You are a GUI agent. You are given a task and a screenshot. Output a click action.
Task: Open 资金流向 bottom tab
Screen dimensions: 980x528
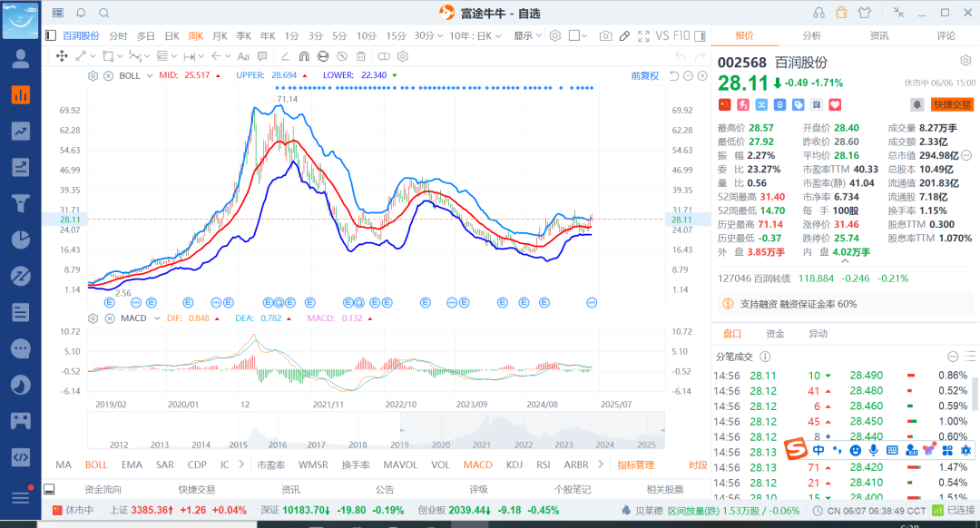pyautogui.click(x=103, y=489)
